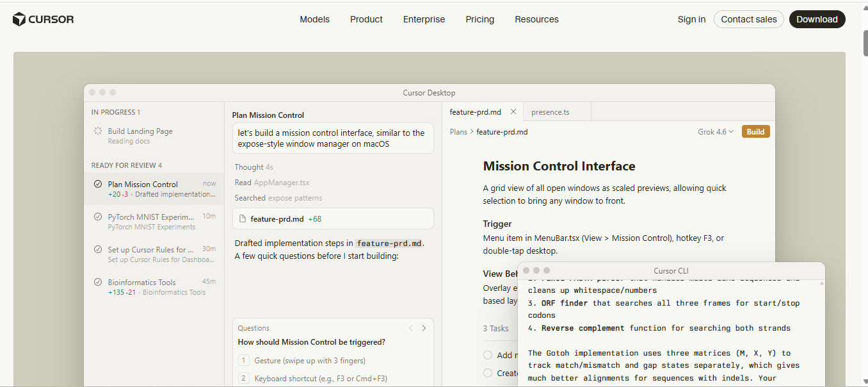Click the Questions panel label

pyautogui.click(x=253, y=328)
